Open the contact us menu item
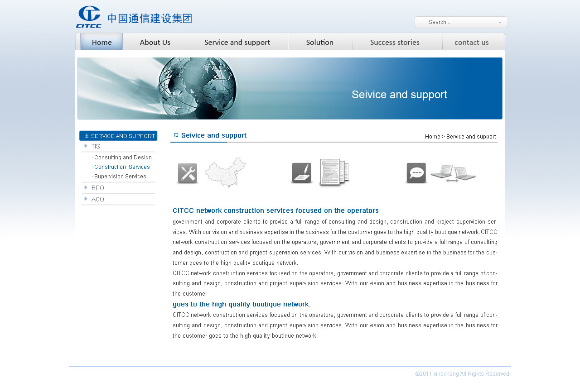The height and width of the screenshot is (392, 580). coord(472,42)
